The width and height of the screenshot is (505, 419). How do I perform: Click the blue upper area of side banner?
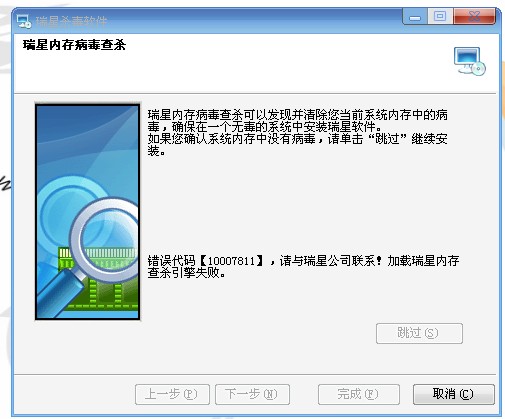coord(87,140)
